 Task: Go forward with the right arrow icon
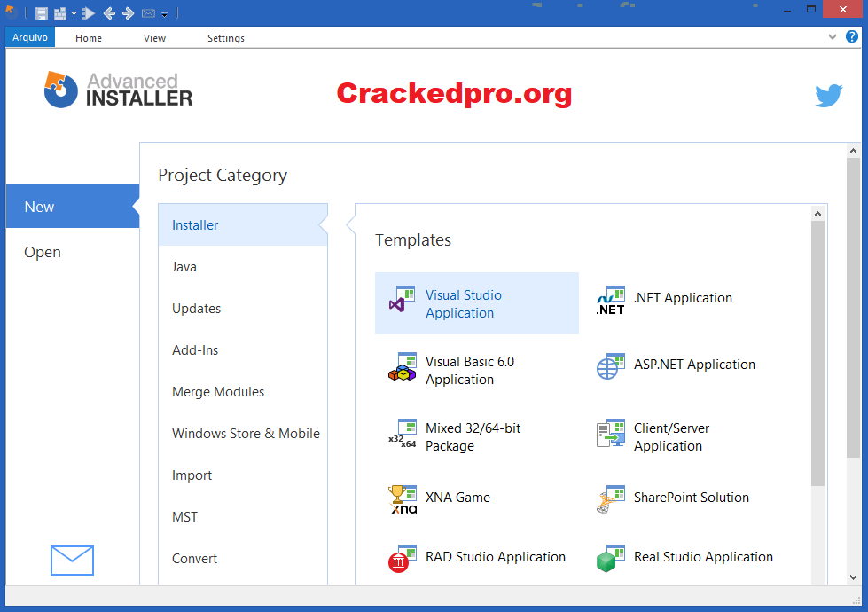pyautogui.click(x=128, y=12)
